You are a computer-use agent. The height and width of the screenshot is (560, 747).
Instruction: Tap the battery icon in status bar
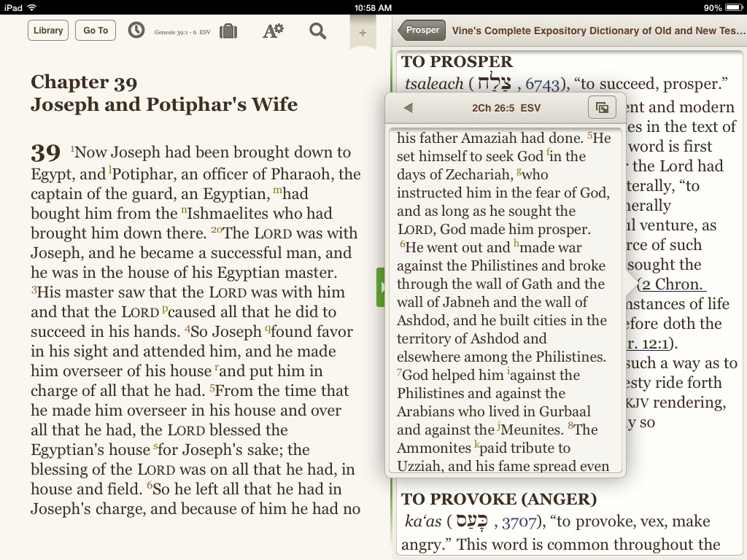pyautogui.click(x=734, y=7)
